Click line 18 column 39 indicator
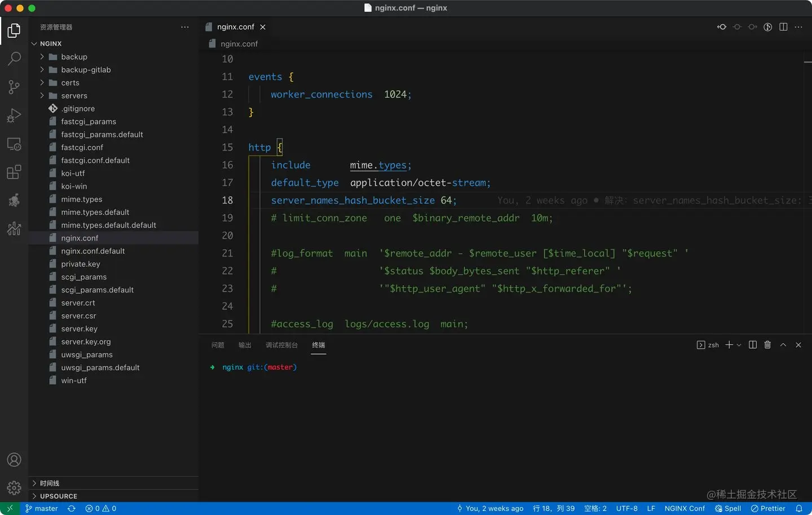This screenshot has width=812, height=515. [554, 508]
